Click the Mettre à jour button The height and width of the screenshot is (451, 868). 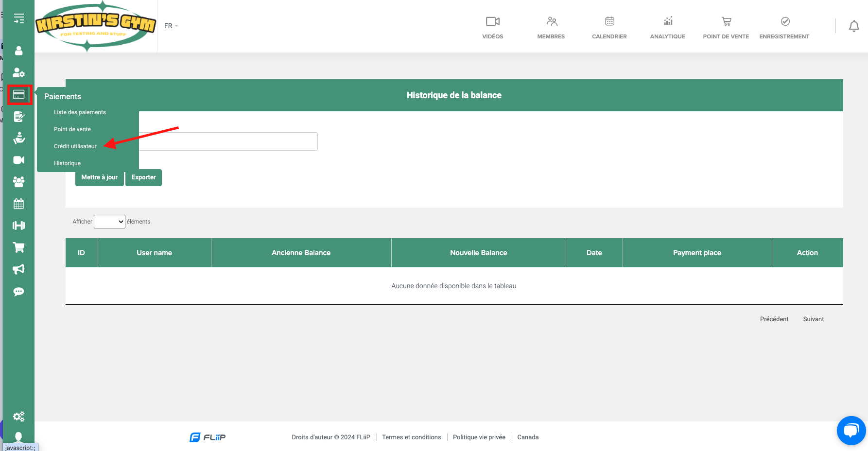[x=99, y=177]
